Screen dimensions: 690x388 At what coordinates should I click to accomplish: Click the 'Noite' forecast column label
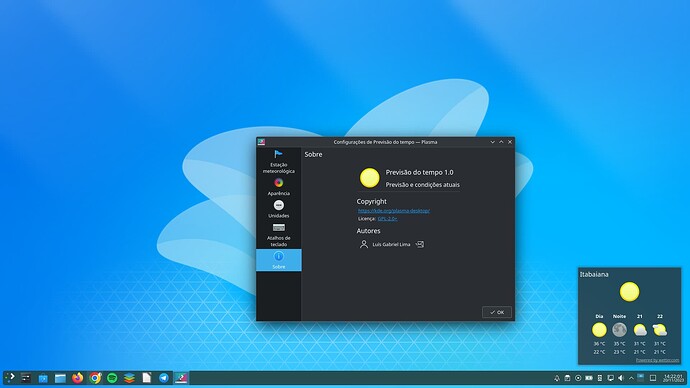coord(619,316)
